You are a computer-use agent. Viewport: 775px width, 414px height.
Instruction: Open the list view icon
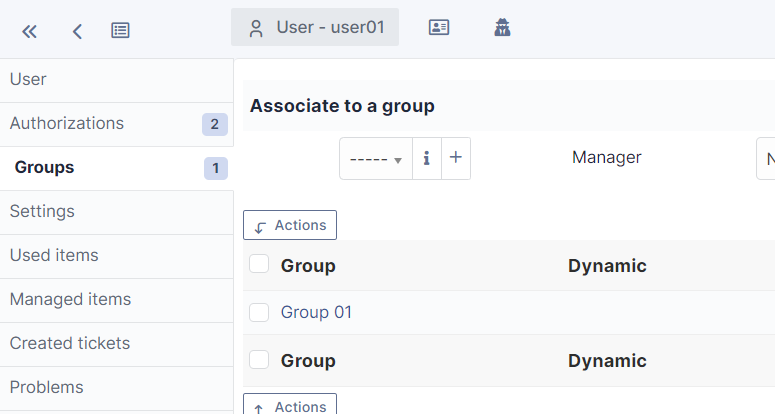coord(120,31)
